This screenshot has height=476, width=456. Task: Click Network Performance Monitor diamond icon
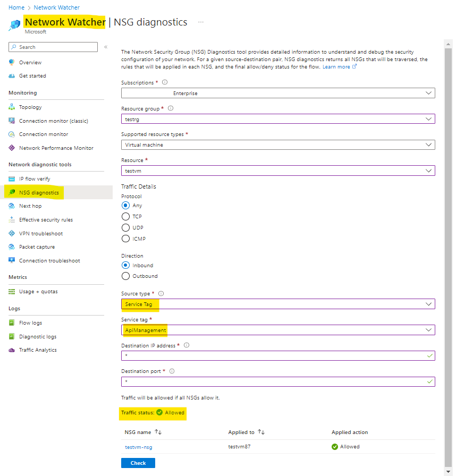(x=12, y=148)
